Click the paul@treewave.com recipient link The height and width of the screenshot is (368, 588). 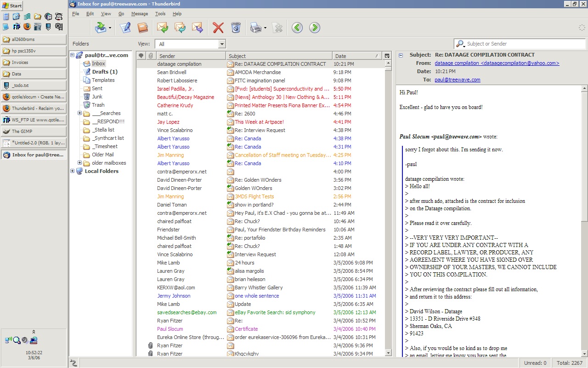coord(457,80)
